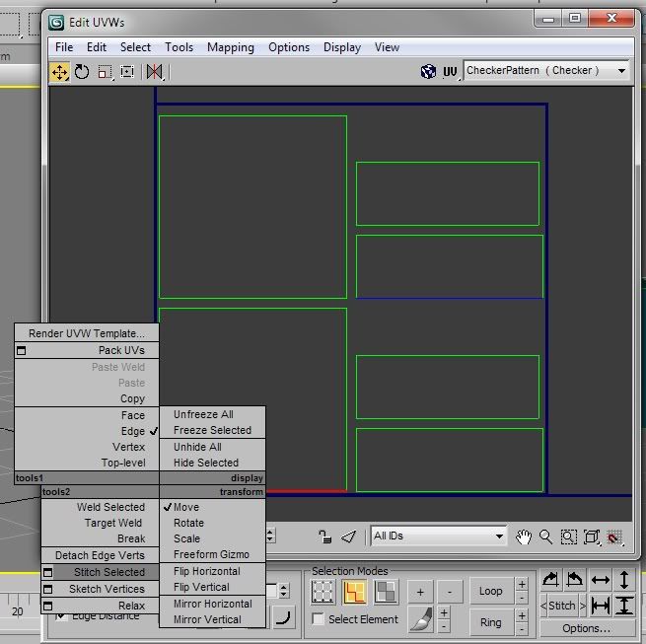This screenshot has width=646, height=644.
Task: Choose Stitch Selected from the context menu
Action: (108, 573)
